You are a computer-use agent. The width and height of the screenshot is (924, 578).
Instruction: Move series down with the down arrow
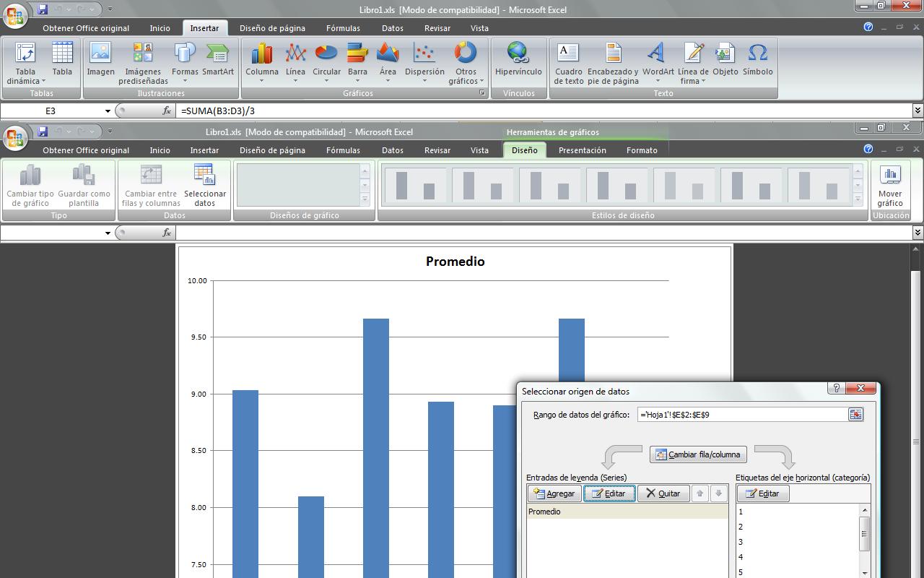pyautogui.click(x=718, y=493)
